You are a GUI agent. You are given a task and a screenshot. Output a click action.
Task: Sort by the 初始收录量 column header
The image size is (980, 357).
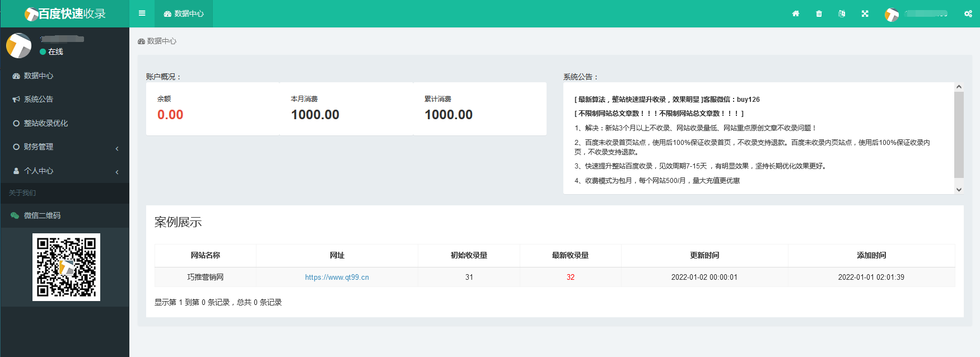[x=469, y=255]
